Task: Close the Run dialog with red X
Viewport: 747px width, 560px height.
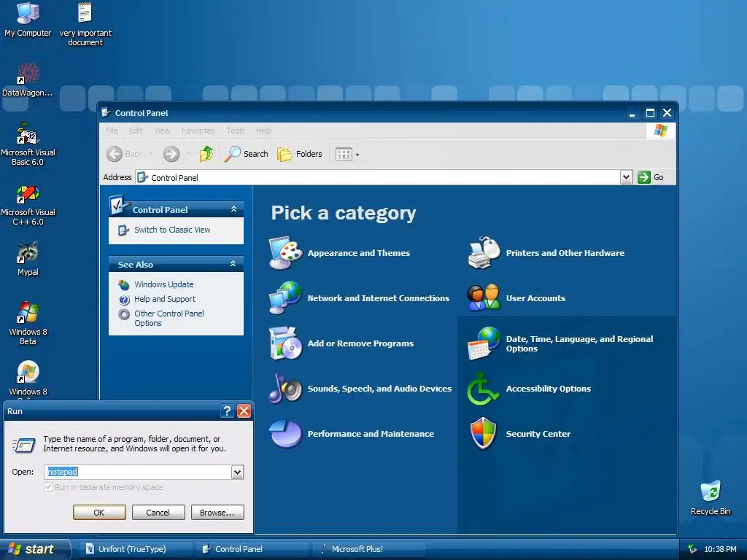Action: (x=244, y=411)
